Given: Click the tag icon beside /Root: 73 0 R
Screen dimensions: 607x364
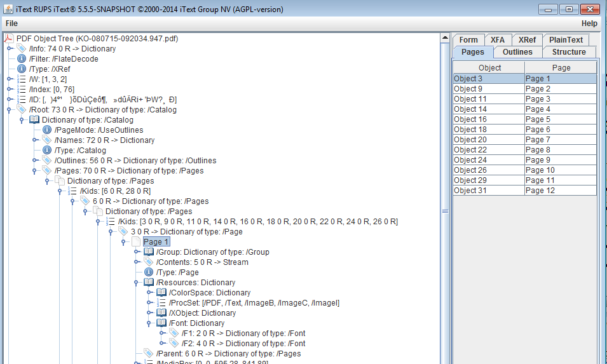Looking at the screenshot, I should pos(22,109).
